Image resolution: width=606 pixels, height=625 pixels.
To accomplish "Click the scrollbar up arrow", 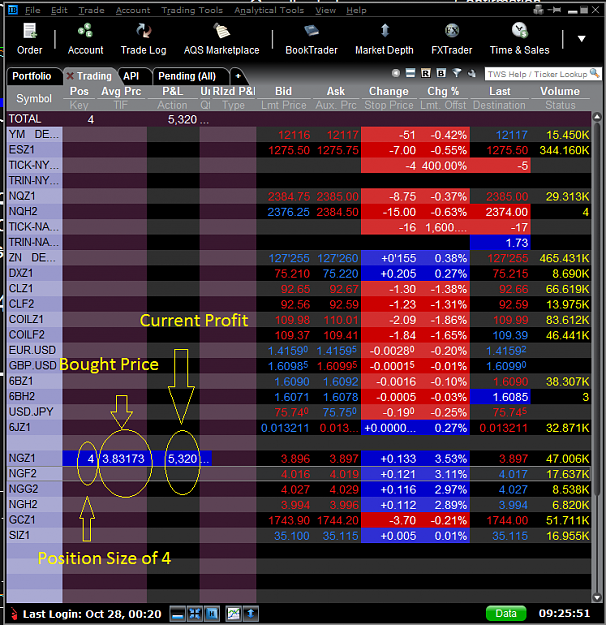I will coord(597,117).
